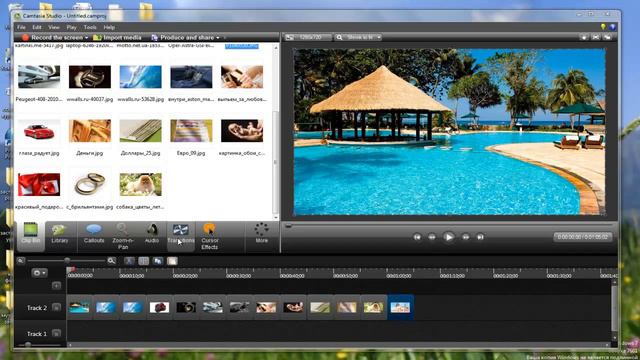640x360 pixels.
Task: Open the Callouts tool
Action: tap(94, 234)
